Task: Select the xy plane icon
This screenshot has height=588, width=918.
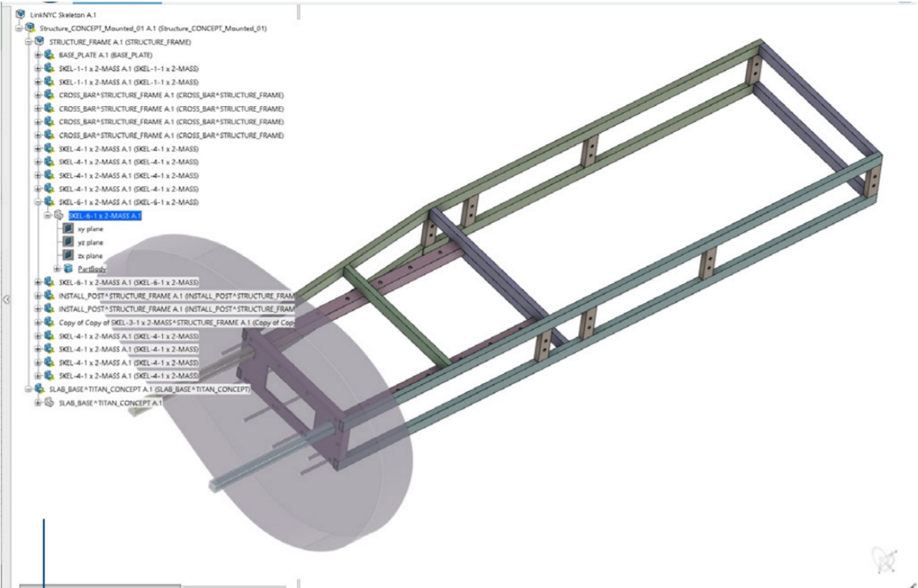Action: pyautogui.click(x=68, y=229)
